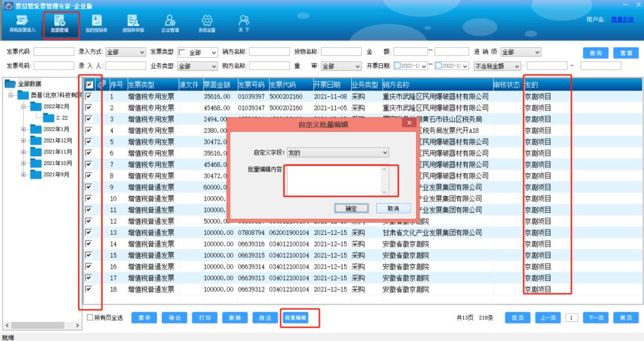The width and height of the screenshot is (644, 341).
Task: Click the app logo in title bar
Action: coord(8,6)
